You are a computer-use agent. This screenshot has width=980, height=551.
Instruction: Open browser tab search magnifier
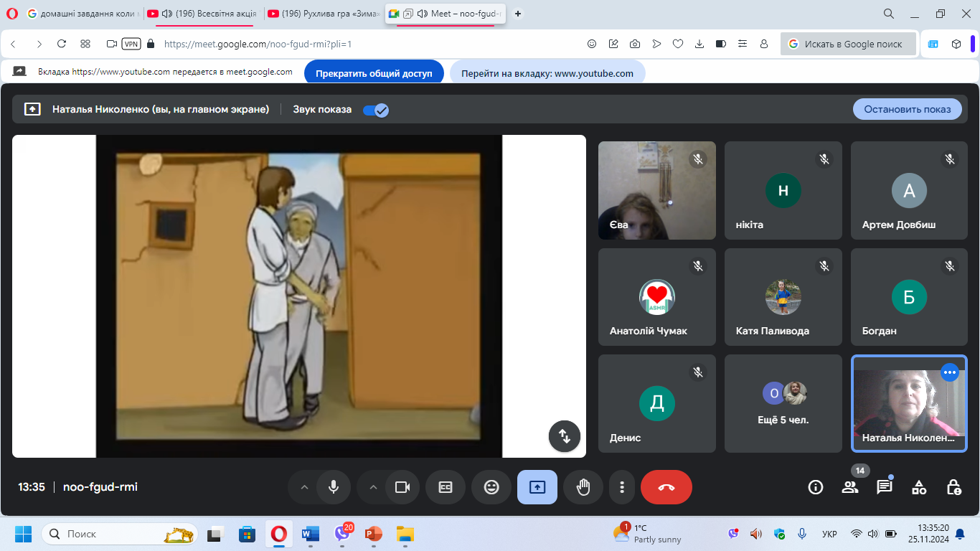point(889,14)
